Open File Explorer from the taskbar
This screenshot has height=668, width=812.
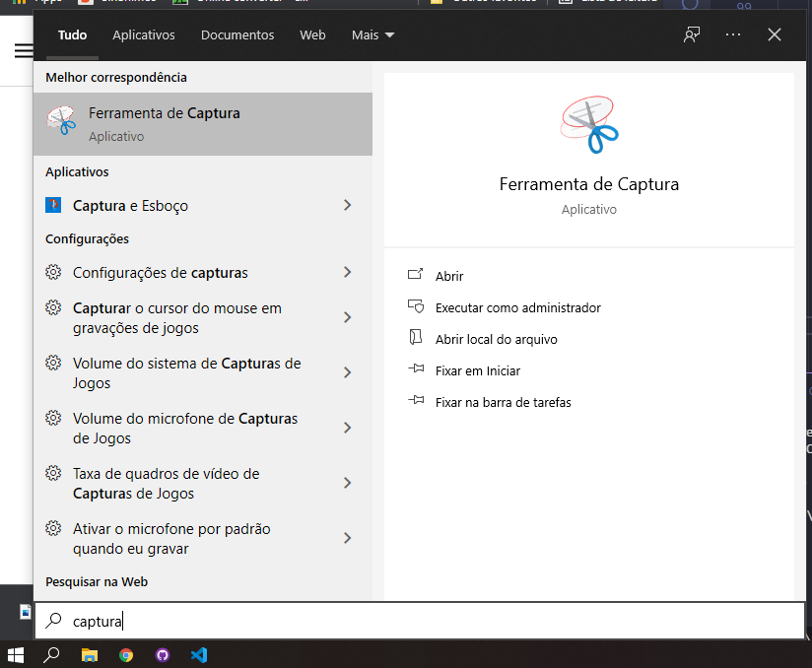point(90,655)
